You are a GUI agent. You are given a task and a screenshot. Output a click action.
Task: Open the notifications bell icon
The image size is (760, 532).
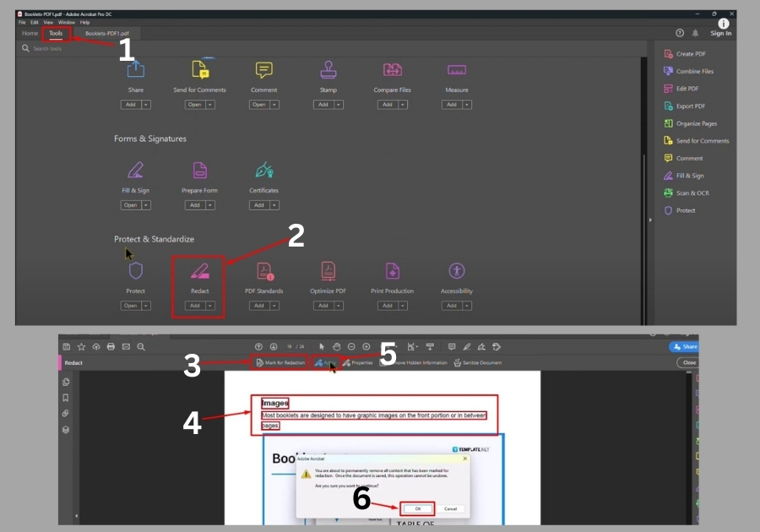click(696, 33)
